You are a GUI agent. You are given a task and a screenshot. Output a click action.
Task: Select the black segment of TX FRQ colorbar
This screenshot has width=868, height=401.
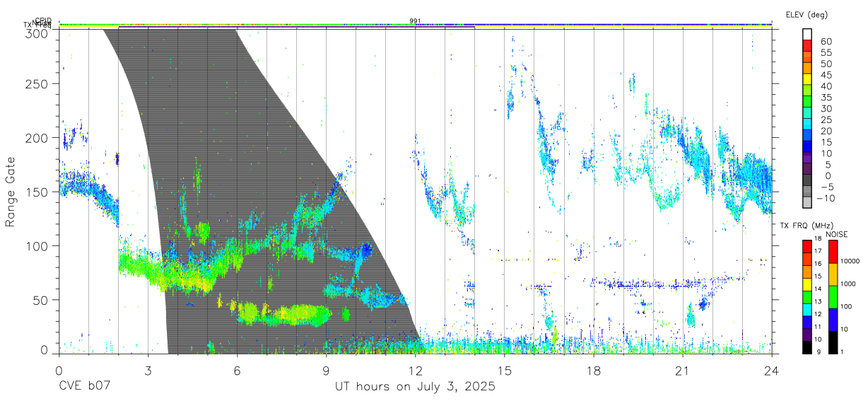coord(807,347)
